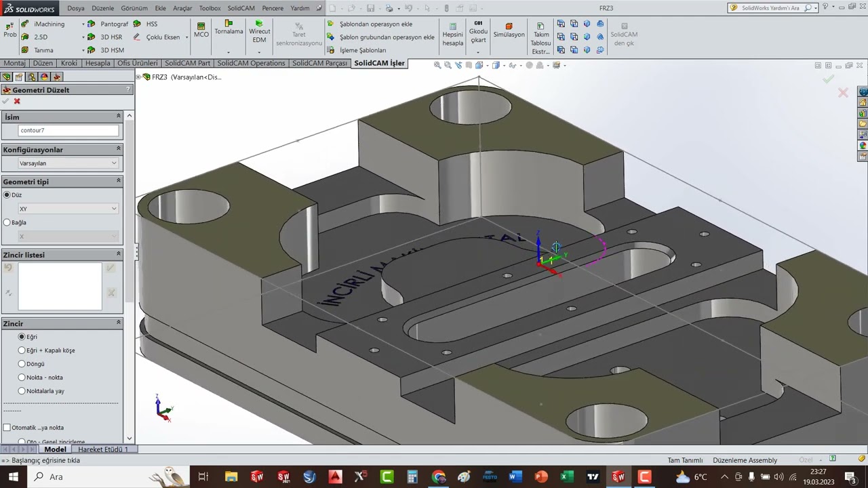Viewport: 868px width, 488px height.
Task: Click the Windows Start button
Action: (x=14, y=476)
